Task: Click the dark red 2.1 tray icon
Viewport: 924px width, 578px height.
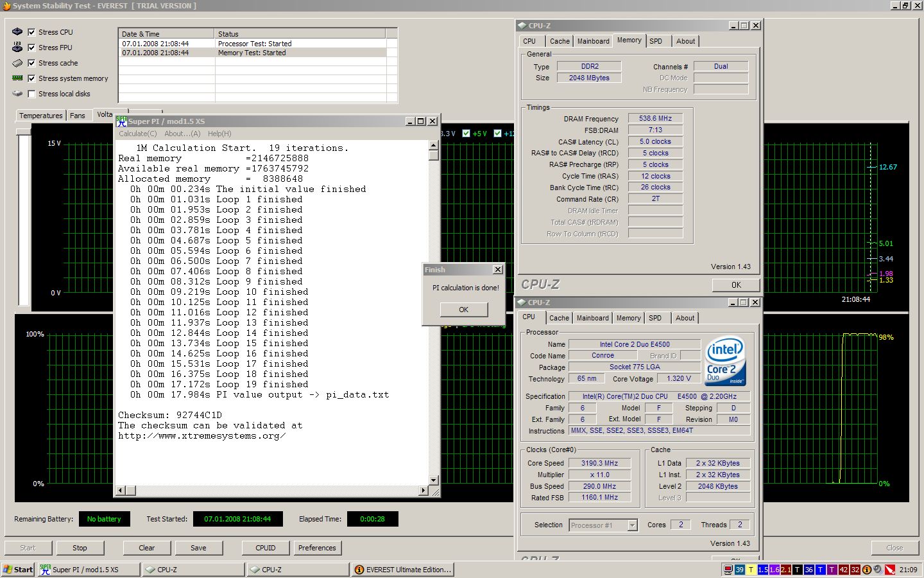Action: click(786, 570)
